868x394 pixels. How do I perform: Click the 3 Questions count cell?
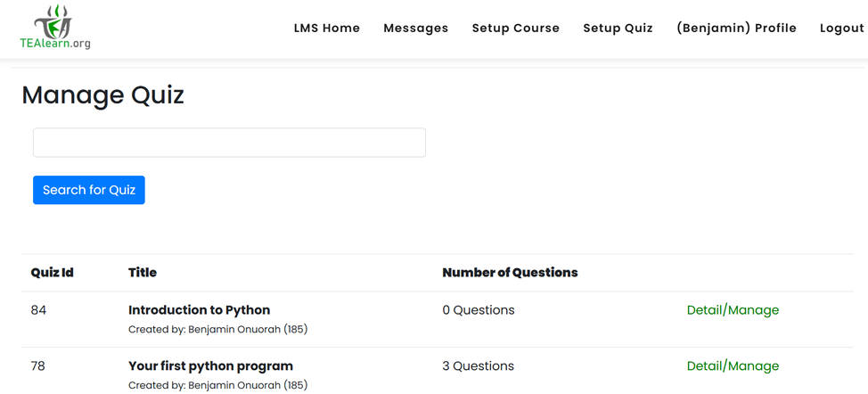(x=478, y=366)
